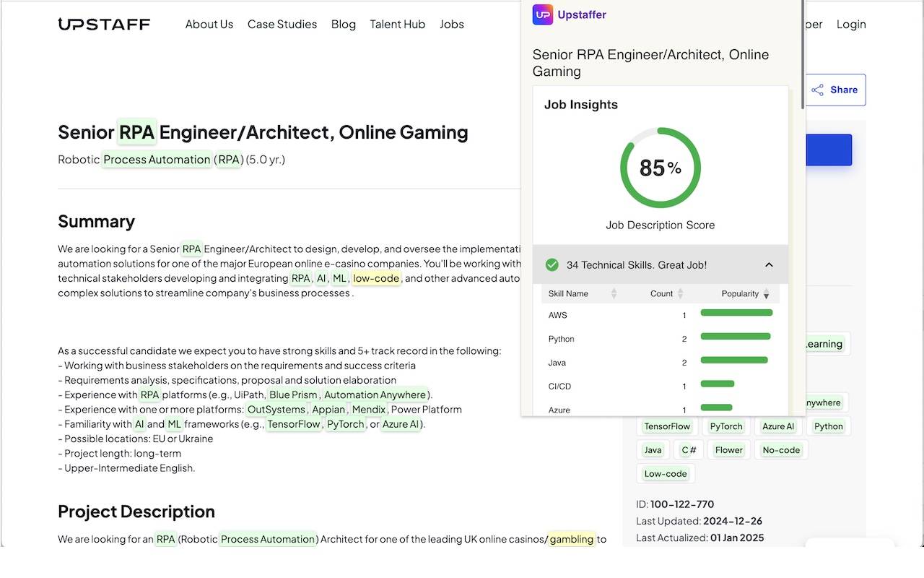The height and width of the screenshot is (578, 924).
Task: Click the Python skill tag in sidebar
Action: pos(829,426)
